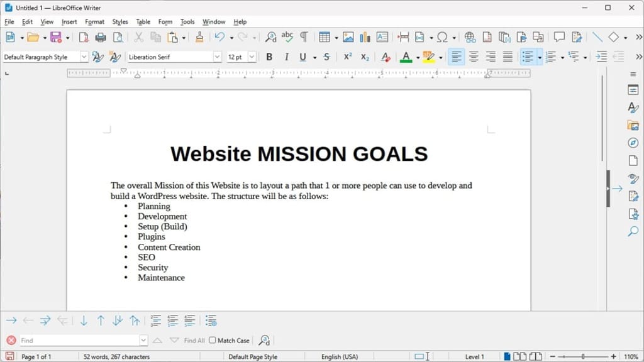Insert an image from the toolbar

pos(348,37)
